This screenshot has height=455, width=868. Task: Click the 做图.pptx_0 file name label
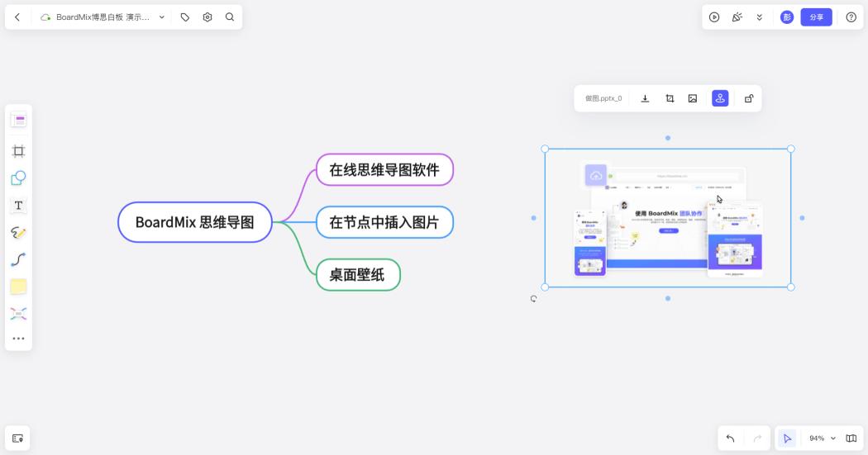[603, 98]
